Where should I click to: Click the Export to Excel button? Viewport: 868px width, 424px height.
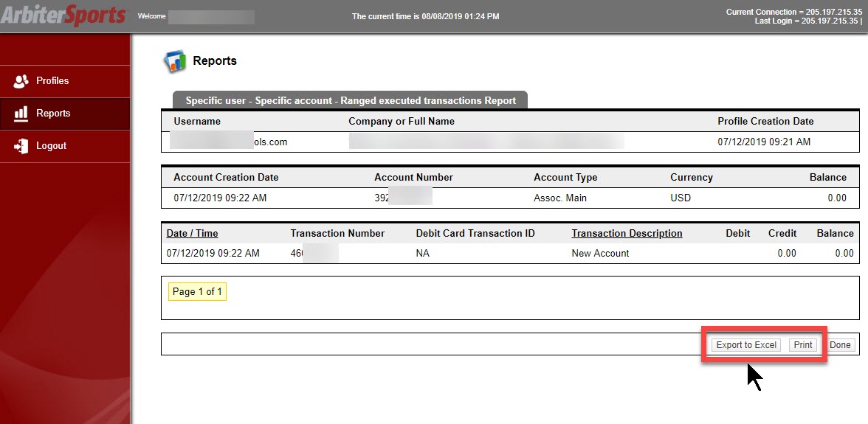tap(746, 345)
